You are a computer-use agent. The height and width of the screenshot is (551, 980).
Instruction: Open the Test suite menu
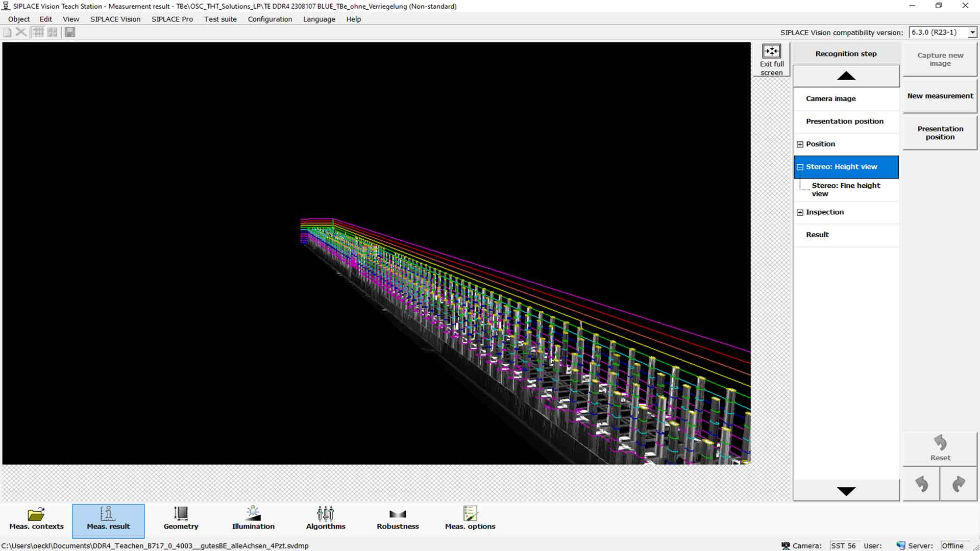(x=220, y=19)
